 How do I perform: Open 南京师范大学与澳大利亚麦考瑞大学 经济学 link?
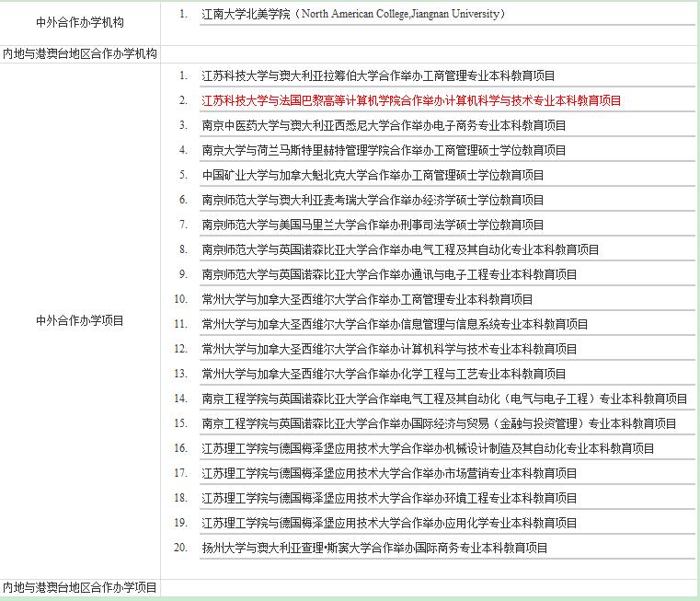point(373,200)
